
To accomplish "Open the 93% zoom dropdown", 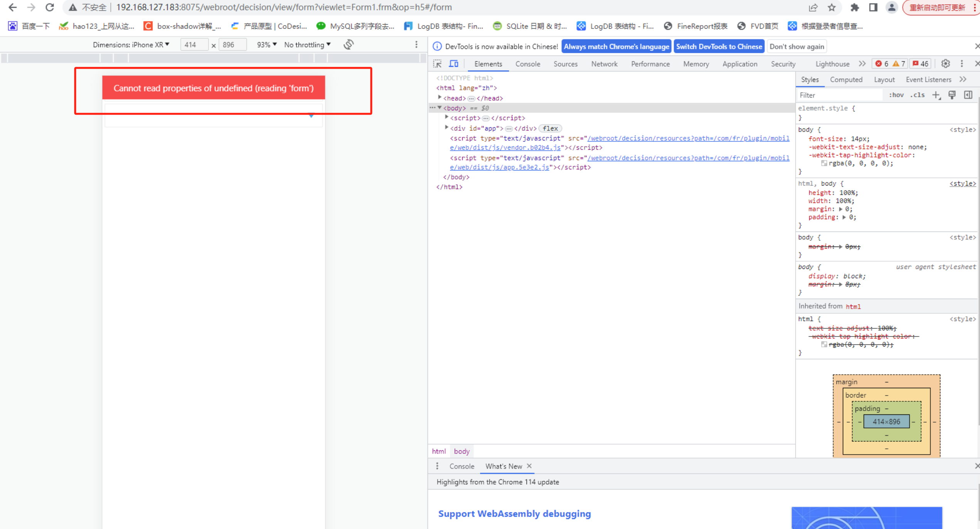I will pos(267,45).
